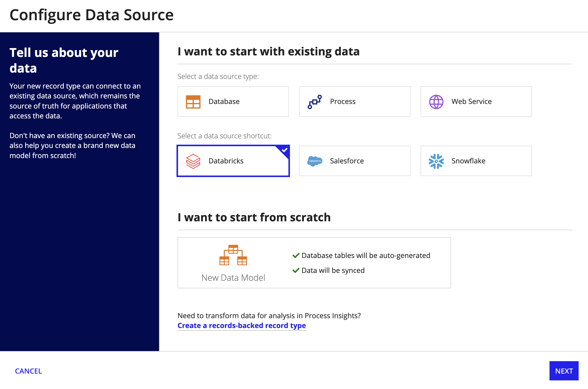Image resolution: width=588 pixels, height=389 pixels.
Task: Choose the Database data source type
Action: pyautogui.click(x=233, y=101)
